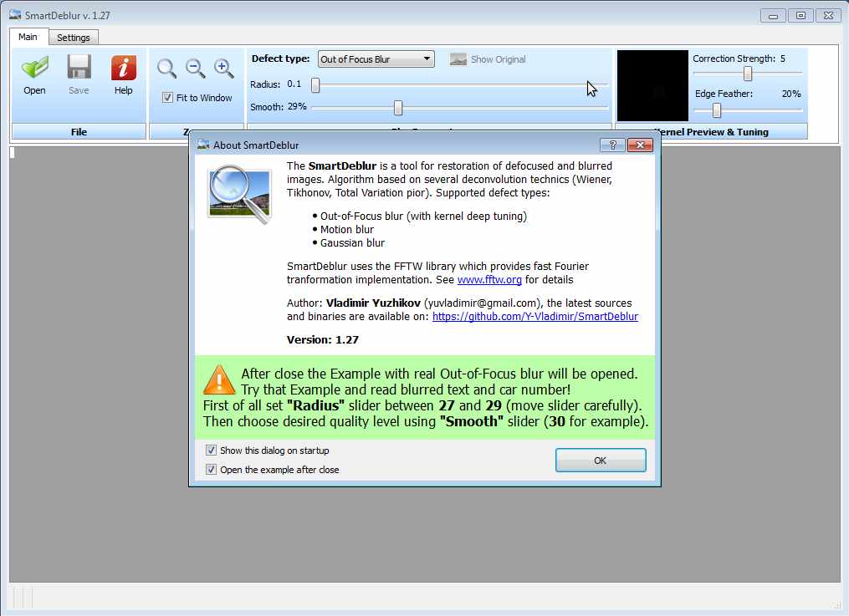This screenshot has width=849, height=616.
Task: Click the 'Defect type:' label
Action: (280, 59)
